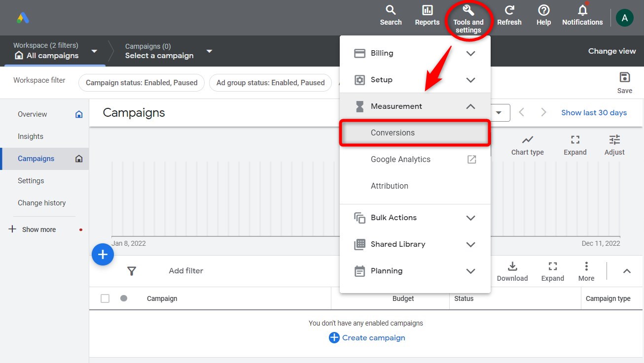644x363 pixels.
Task: Change the Chart type
Action: (527, 143)
